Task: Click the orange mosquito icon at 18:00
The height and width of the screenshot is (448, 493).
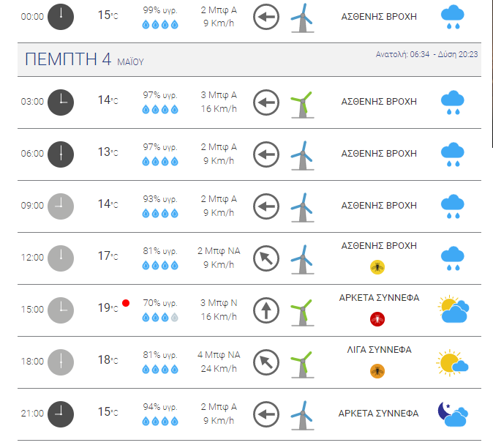Action: click(x=377, y=371)
